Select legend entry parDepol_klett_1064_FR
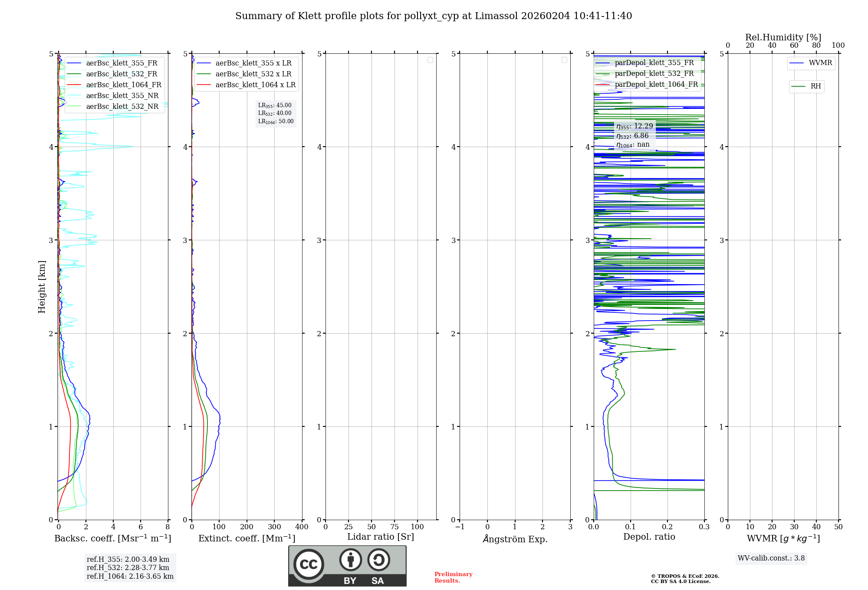The width and height of the screenshot is (868, 590). click(647, 84)
